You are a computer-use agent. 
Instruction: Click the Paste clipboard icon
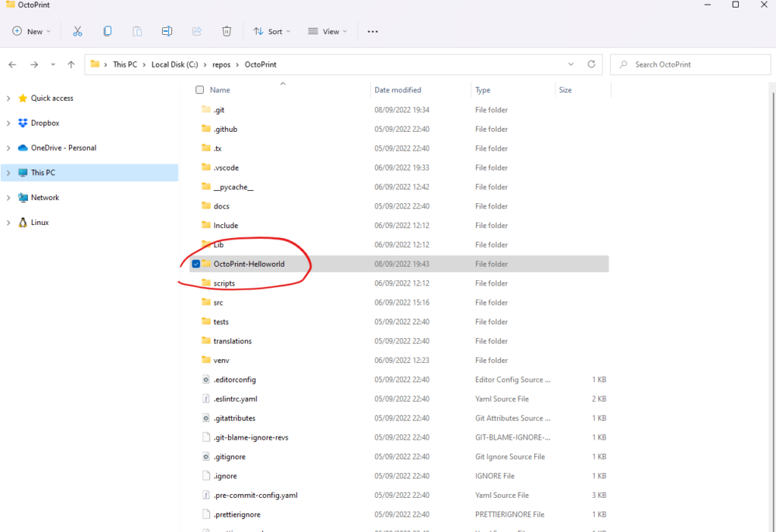(x=137, y=31)
